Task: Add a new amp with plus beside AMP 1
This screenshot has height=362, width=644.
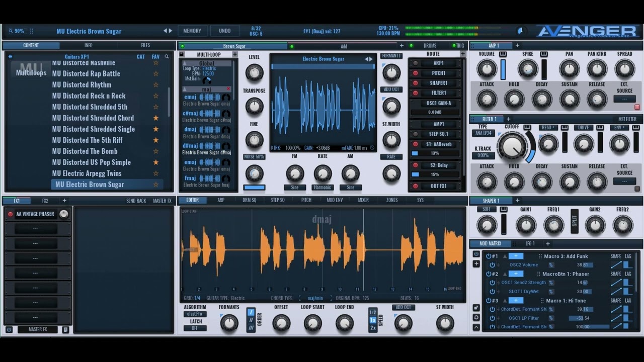Action: pyautogui.click(x=517, y=46)
